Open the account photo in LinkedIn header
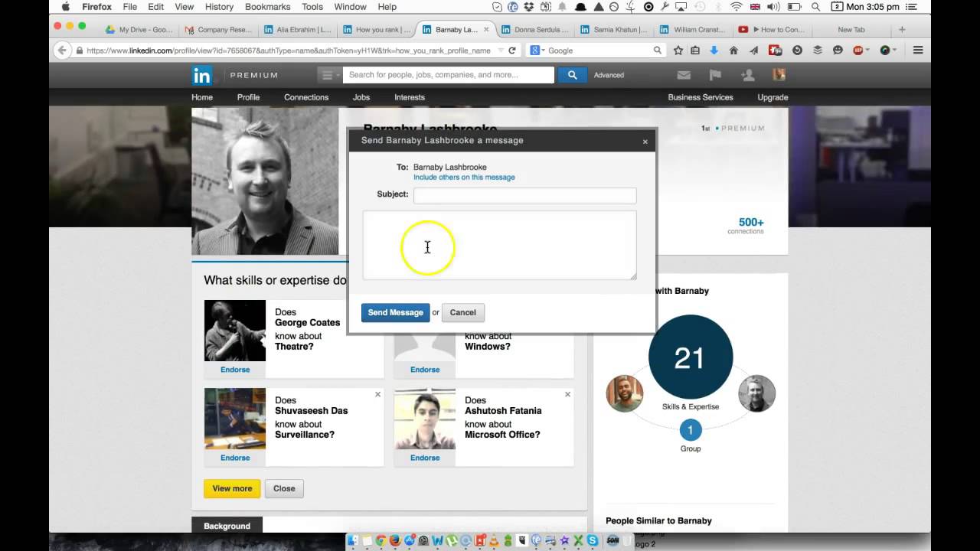Screen dimensions: 980x551 coord(779,75)
